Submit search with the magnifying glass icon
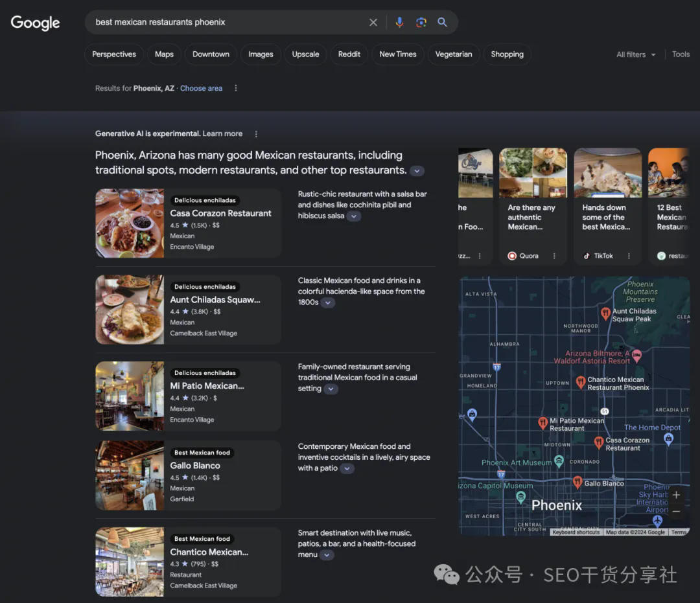This screenshot has height=603, width=700. click(x=442, y=22)
